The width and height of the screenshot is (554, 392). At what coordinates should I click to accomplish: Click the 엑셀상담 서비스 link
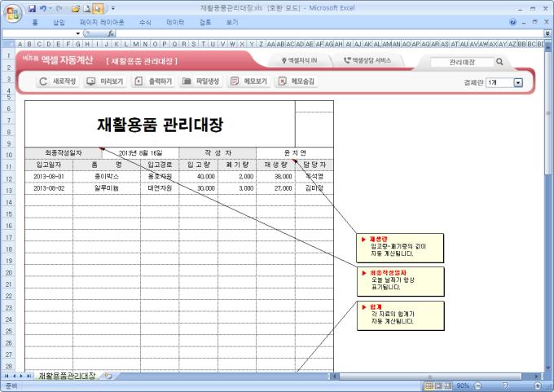(367, 60)
